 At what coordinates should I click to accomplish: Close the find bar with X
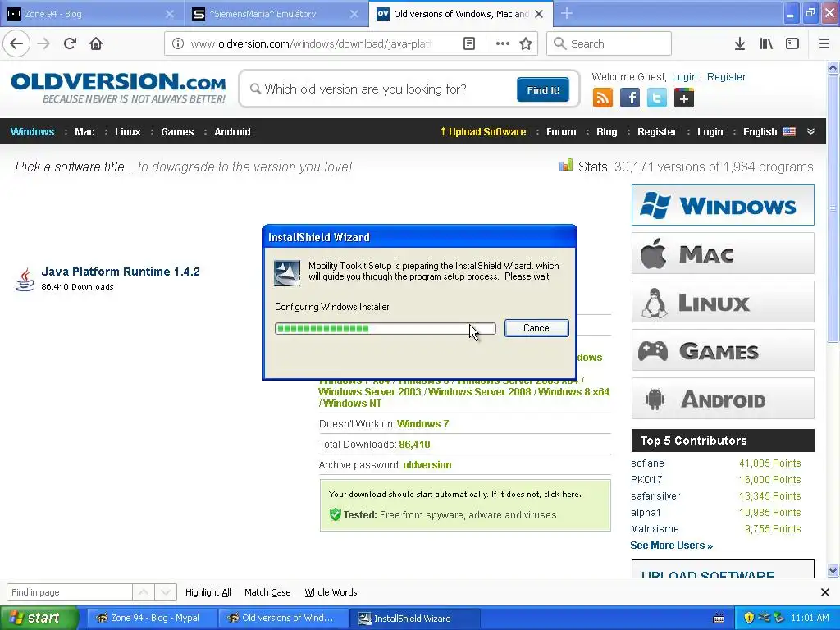tap(825, 592)
